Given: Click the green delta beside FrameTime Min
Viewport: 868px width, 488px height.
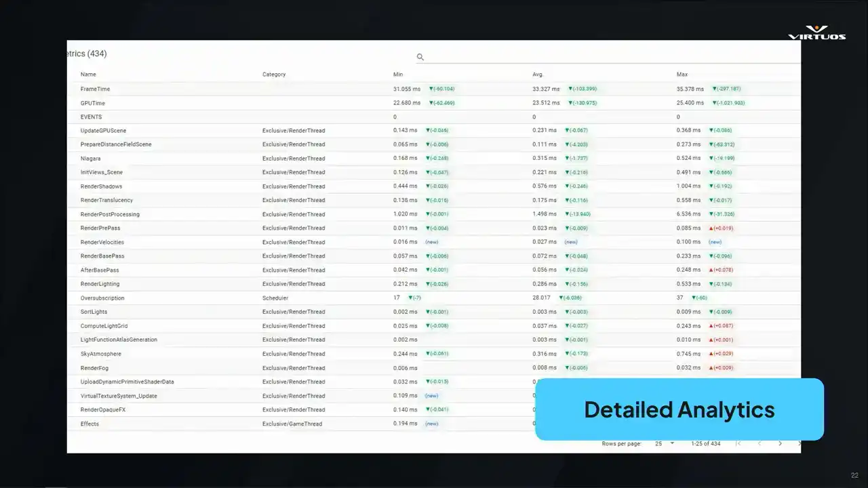Looking at the screenshot, I should click(441, 89).
